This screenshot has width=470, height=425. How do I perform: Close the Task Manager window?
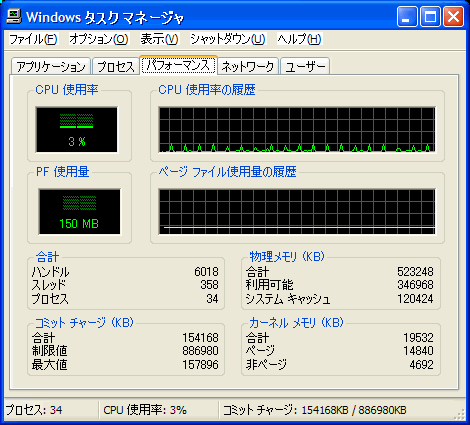click(453, 16)
